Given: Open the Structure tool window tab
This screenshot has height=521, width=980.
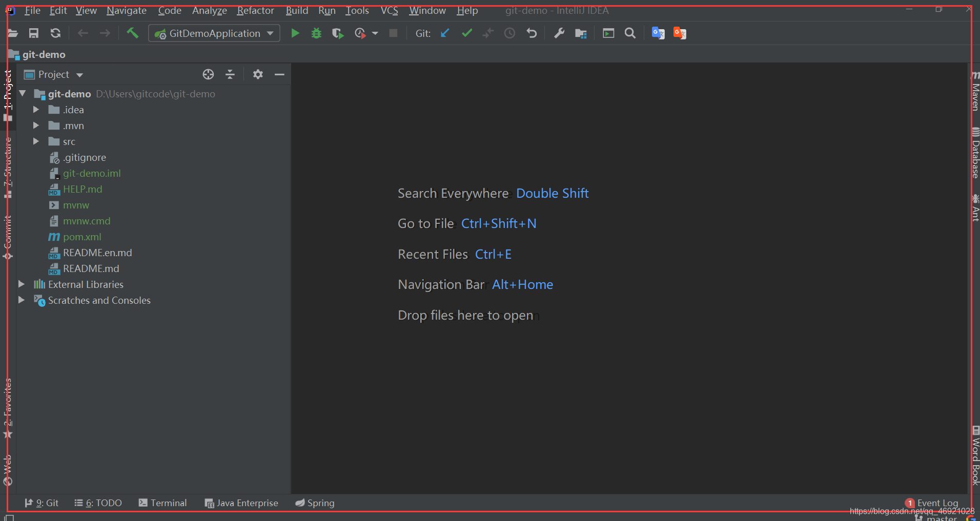Looking at the screenshot, I should tap(8, 168).
